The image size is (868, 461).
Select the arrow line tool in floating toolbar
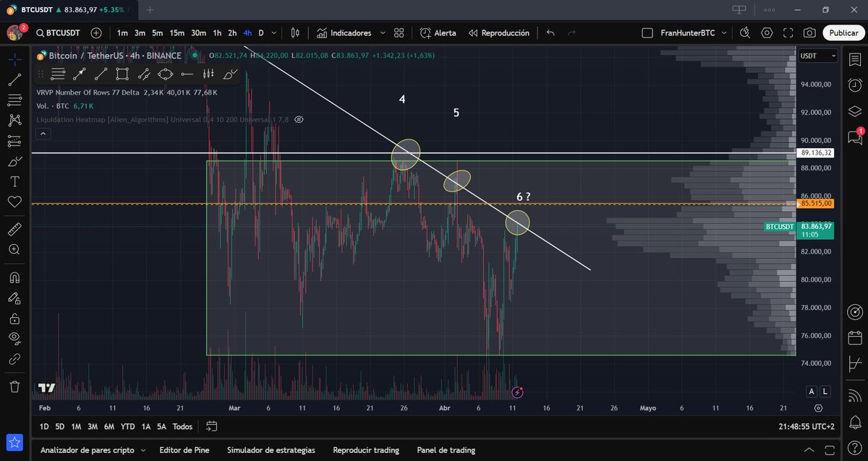tap(80, 74)
